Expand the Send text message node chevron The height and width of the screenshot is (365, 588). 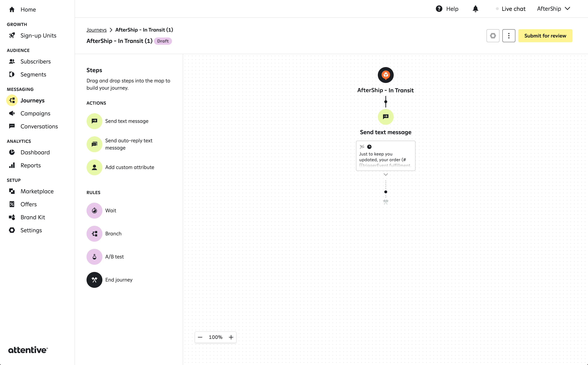pos(385,174)
